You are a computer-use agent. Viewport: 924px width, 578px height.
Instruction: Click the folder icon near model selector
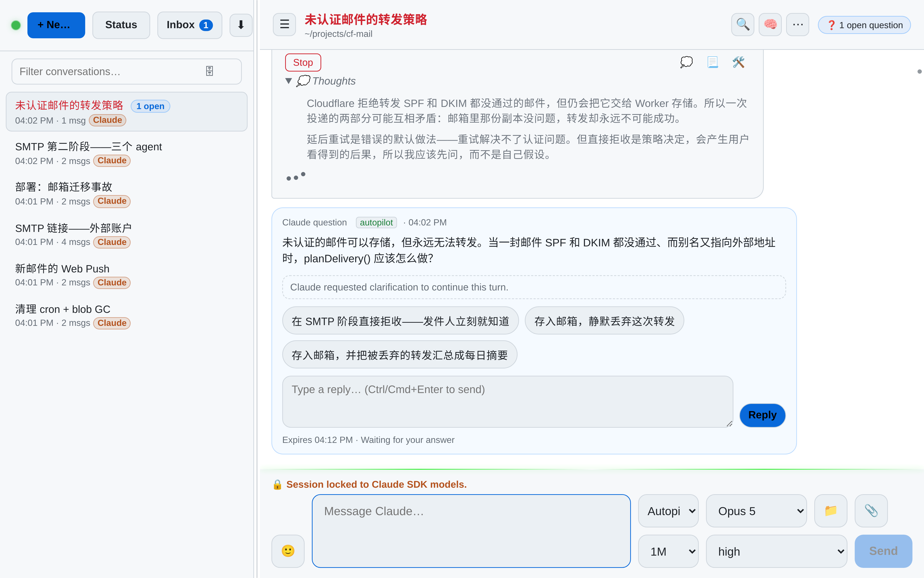pyautogui.click(x=830, y=511)
